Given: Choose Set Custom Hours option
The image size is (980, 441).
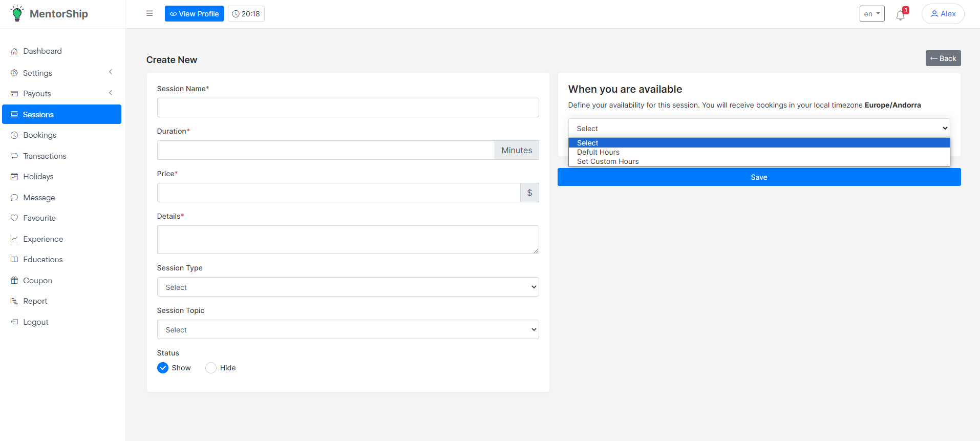Looking at the screenshot, I should (x=608, y=161).
